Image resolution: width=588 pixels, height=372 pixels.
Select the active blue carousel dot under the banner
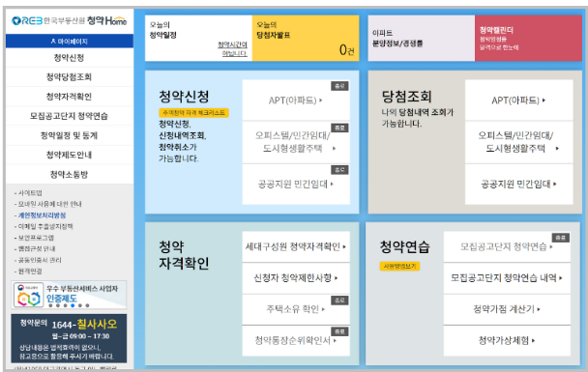point(73,305)
